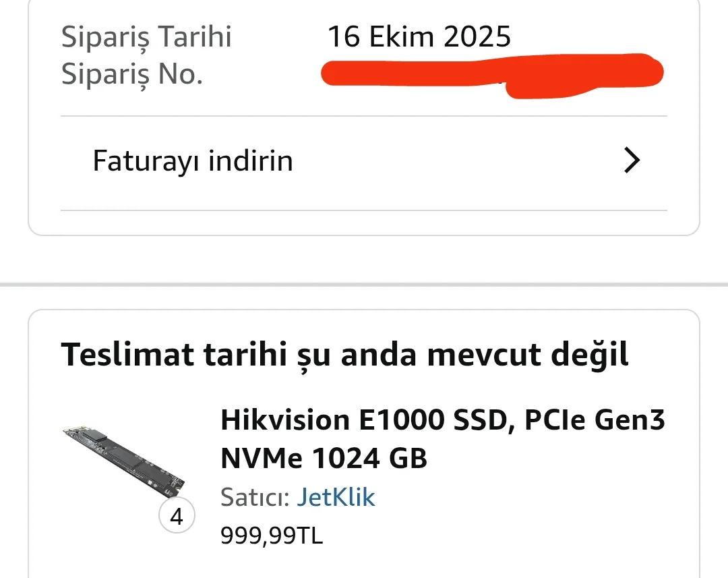The width and height of the screenshot is (728, 578).
Task: Open the Hikvision E1000 SSD product title
Action: tap(442, 439)
